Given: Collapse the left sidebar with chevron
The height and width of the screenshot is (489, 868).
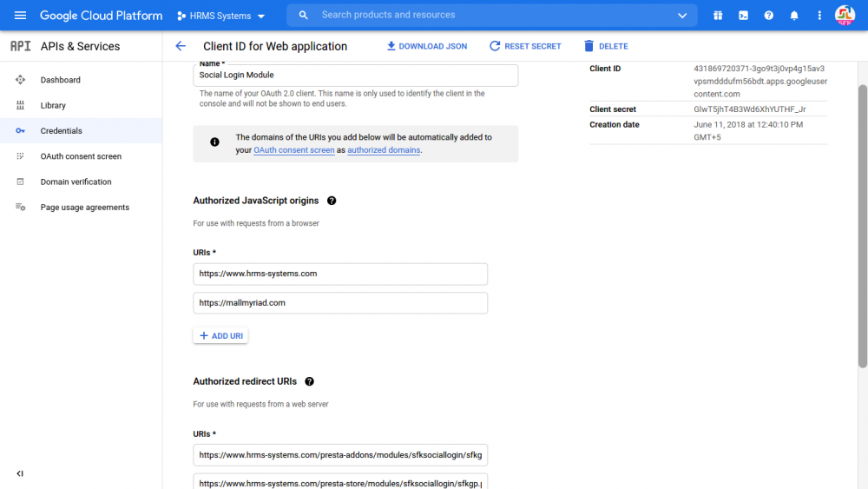Looking at the screenshot, I should 20,473.
